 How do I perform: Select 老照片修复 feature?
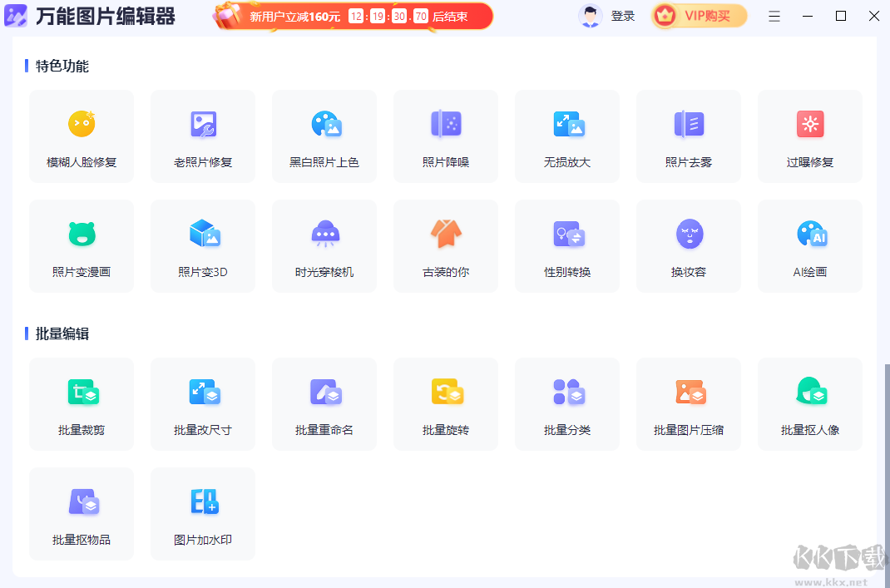[202, 136]
